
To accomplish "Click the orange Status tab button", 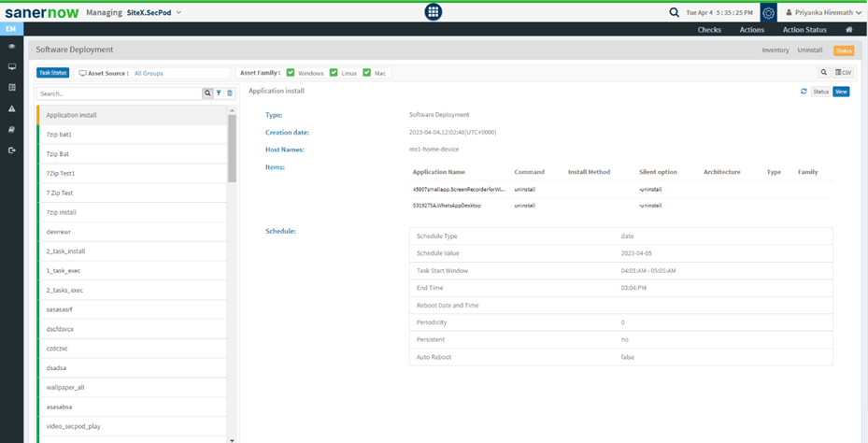I will pos(844,50).
